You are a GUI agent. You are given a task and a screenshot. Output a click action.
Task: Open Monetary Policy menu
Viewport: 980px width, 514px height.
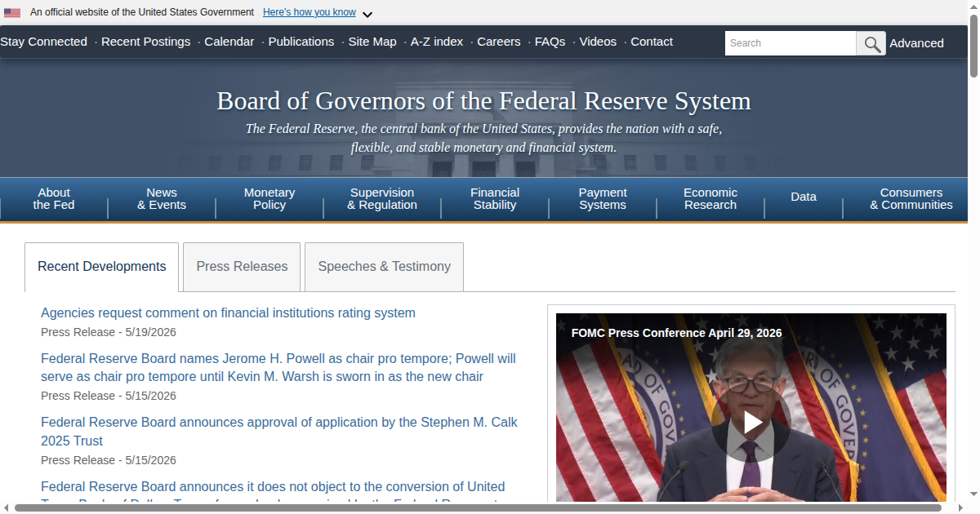pyautogui.click(x=269, y=199)
